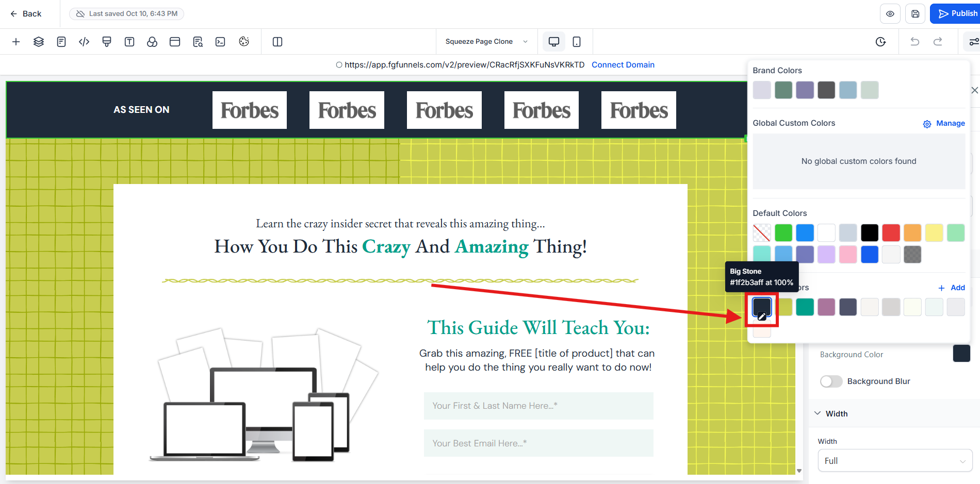Image resolution: width=980 pixels, height=484 pixels.
Task: Select the transparent default color swatch
Action: click(x=762, y=233)
